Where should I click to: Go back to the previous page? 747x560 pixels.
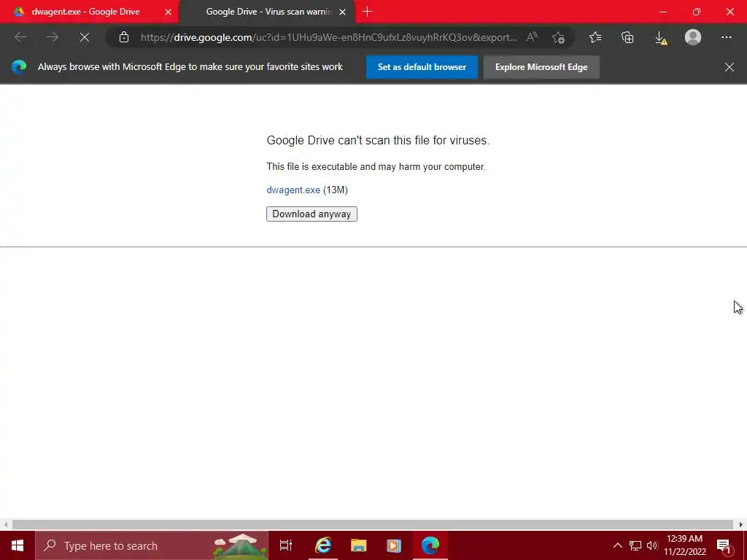[20, 37]
